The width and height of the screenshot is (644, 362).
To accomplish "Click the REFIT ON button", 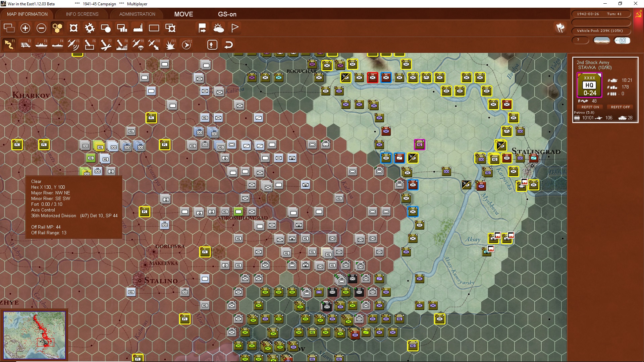I will [590, 107].
